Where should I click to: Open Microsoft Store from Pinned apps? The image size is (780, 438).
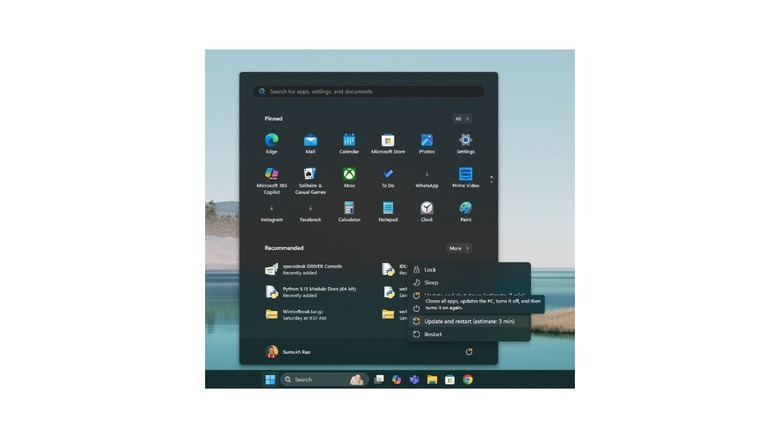(x=388, y=143)
